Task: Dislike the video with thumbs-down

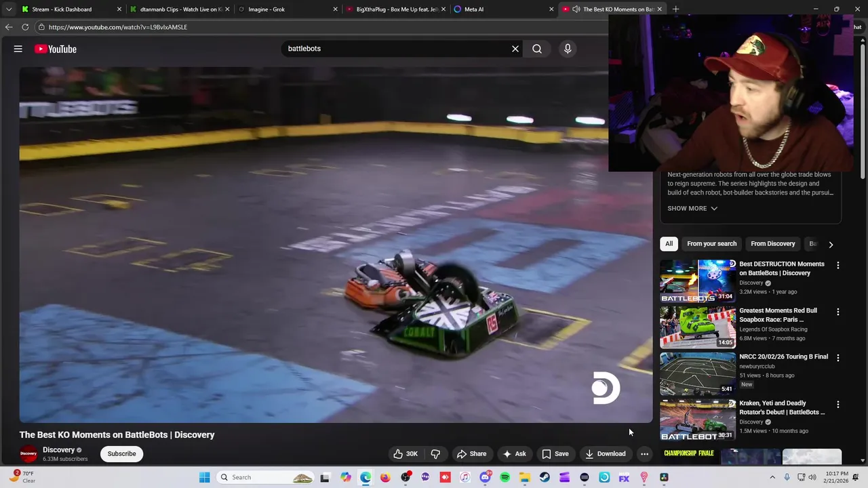Action: (x=436, y=454)
